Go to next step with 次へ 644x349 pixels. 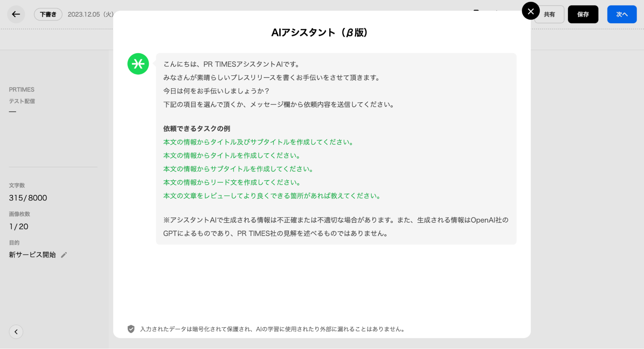click(x=621, y=14)
